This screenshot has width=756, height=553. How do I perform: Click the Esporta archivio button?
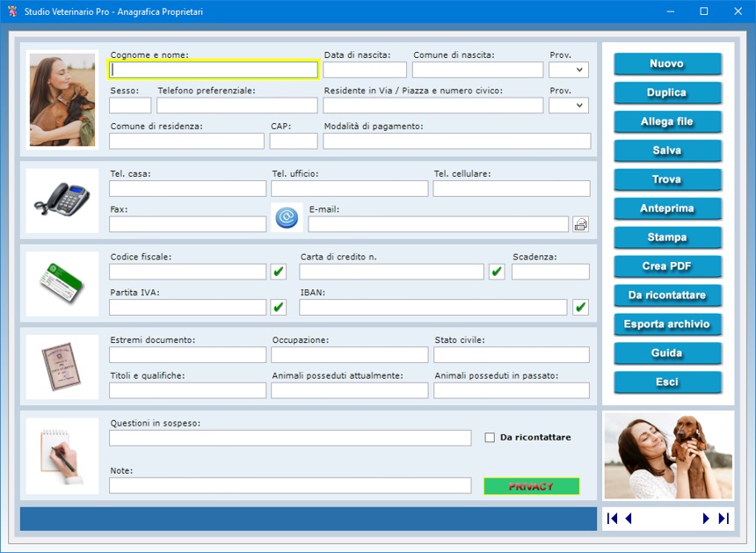(x=667, y=324)
